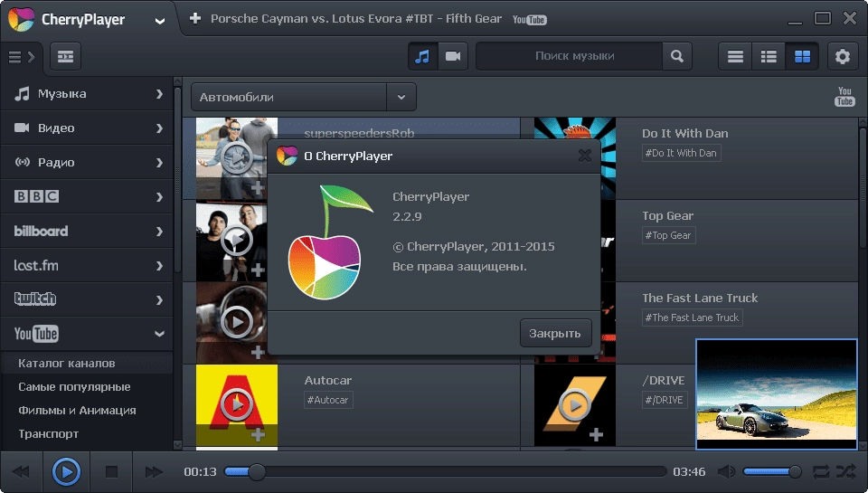Image resolution: width=868 pixels, height=493 pixels.
Task: Click the playback seek slider handle
Action: tap(256, 472)
